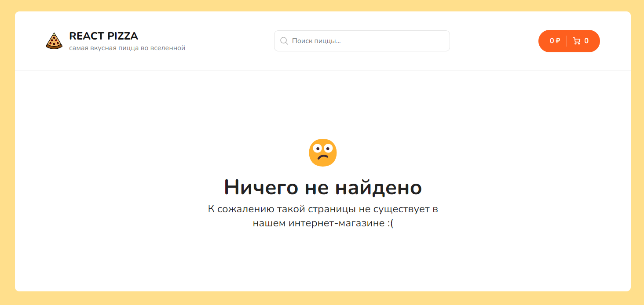Image resolution: width=644 pixels, height=305 pixels.
Task: Open the REACT PIZZA home link
Action: tap(103, 36)
